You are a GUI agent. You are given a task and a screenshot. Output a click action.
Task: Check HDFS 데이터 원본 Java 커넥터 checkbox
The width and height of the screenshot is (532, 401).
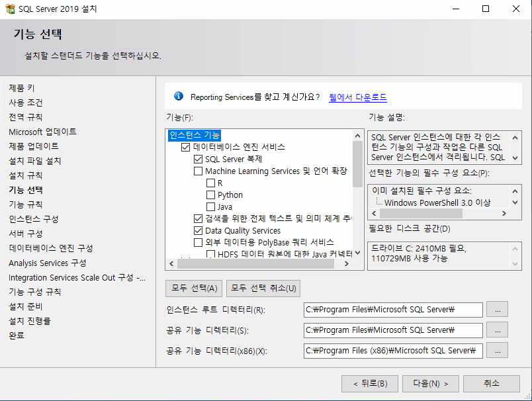[x=210, y=254]
